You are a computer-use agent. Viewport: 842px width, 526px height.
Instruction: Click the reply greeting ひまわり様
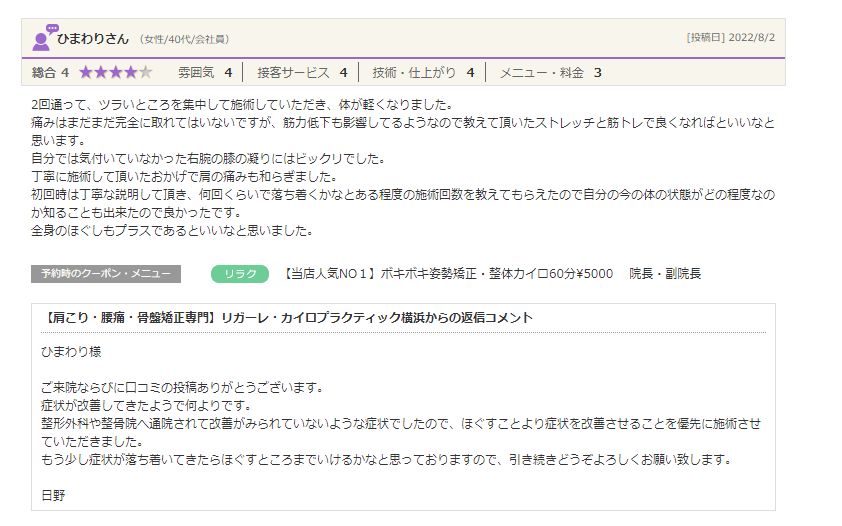71,352
